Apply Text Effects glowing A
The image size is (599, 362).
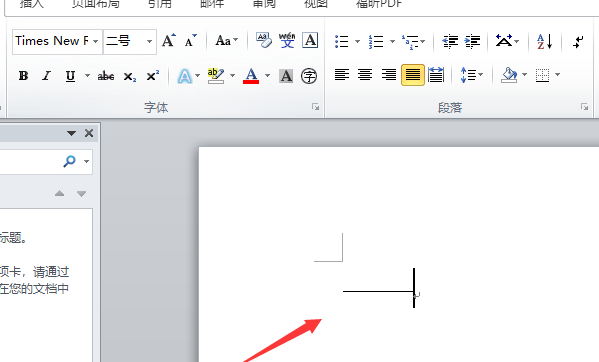(x=185, y=76)
